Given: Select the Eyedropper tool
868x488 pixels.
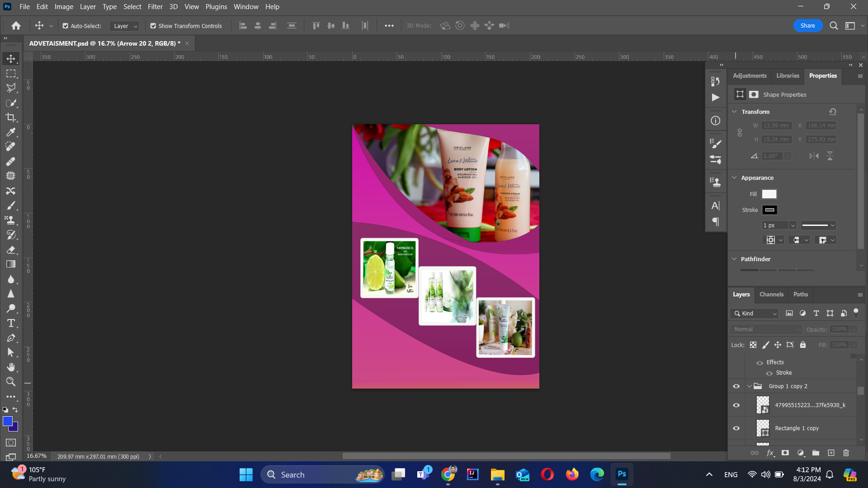Looking at the screenshot, I should pos(11,132).
